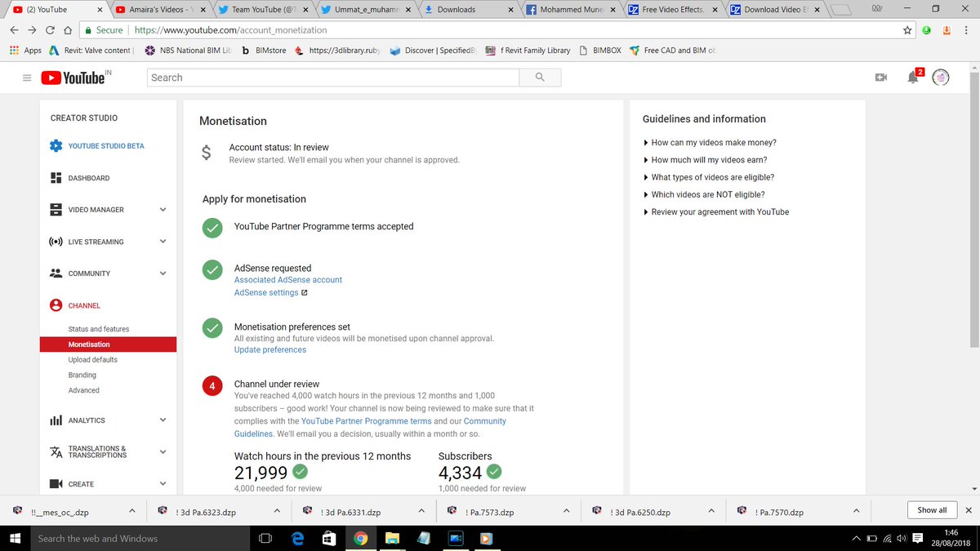This screenshot has width=980, height=551.
Task: Expand Translations & Transcriptions chevron
Action: coord(163,452)
